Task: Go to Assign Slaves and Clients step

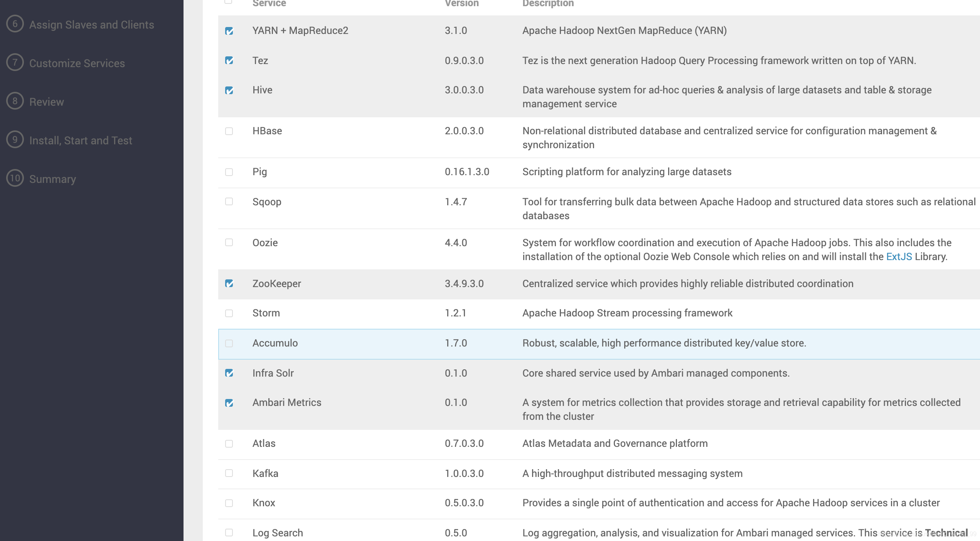Action: pos(92,25)
